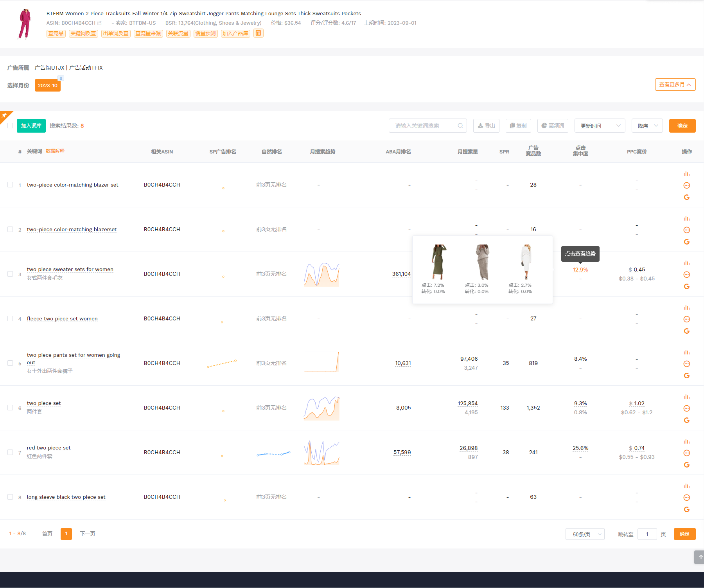
Task: Click the pin icon at table corner
Action: click(x=4, y=115)
